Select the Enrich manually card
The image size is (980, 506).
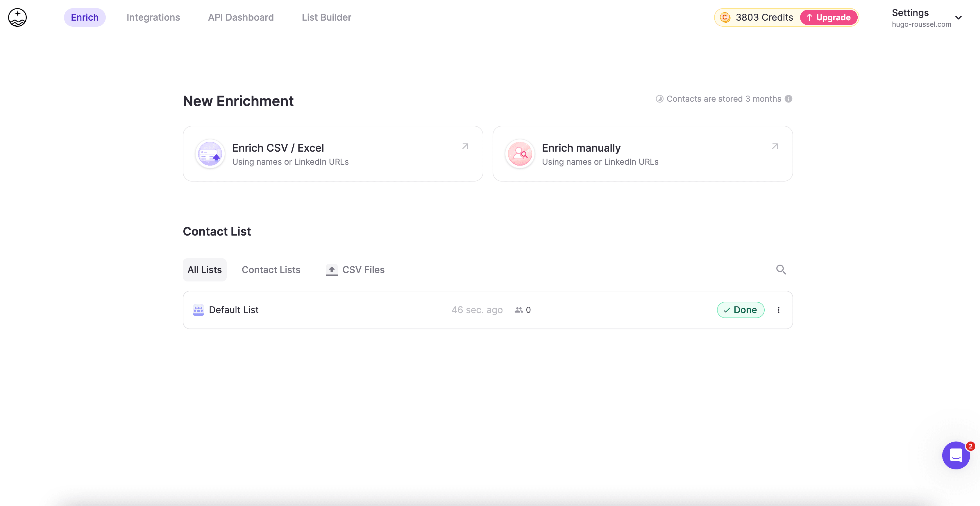[x=643, y=154]
